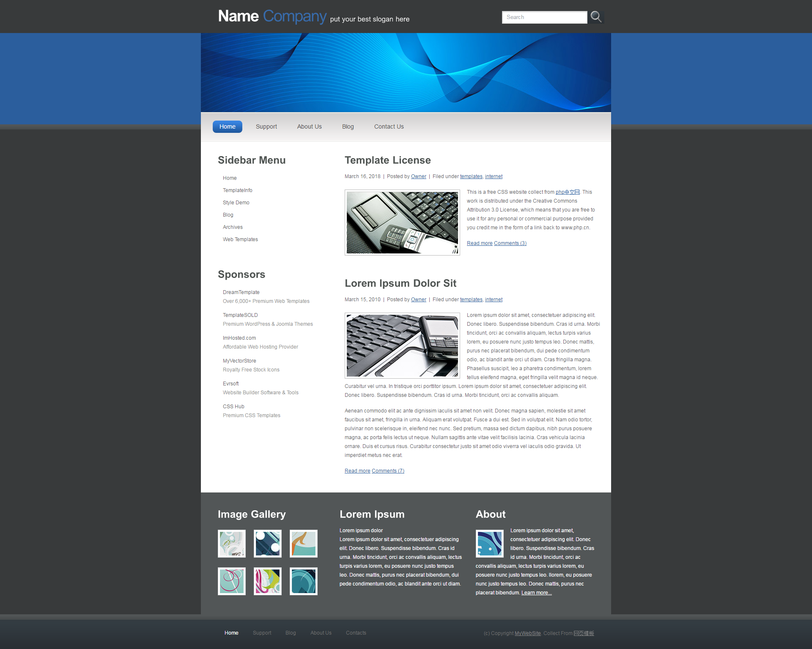Open the dark blue gallery thumbnail with circles
This screenshot has height=649, width=812.
tap(268, 544)
